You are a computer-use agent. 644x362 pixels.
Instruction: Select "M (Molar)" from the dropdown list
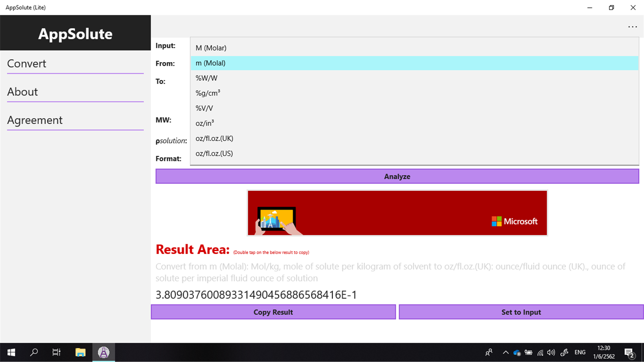tap(210, 47)
